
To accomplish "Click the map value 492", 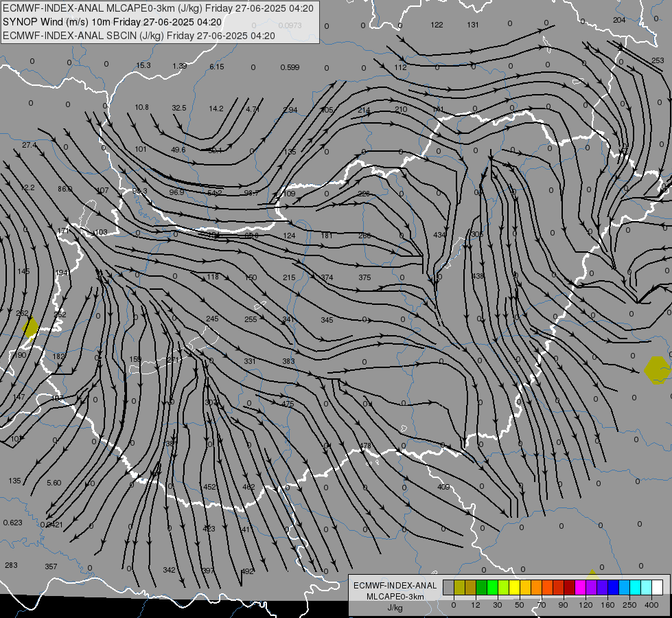I will (x=248, y=571).
